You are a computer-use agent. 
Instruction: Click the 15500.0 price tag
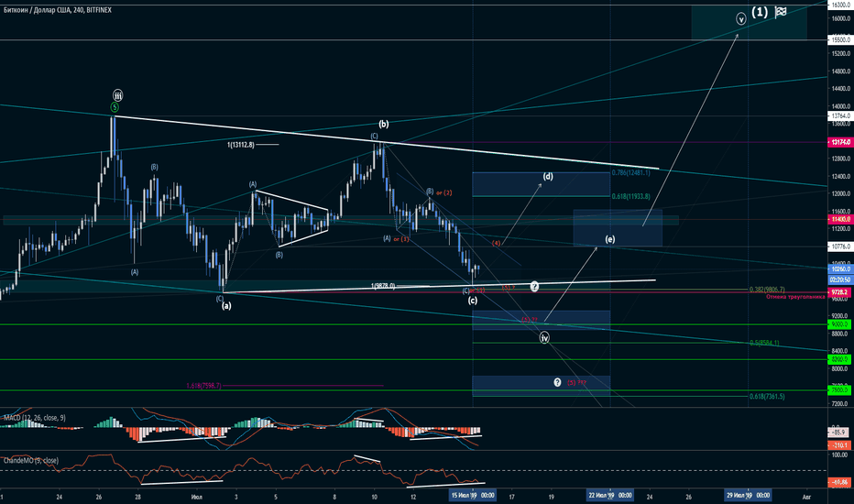point(840,39)
